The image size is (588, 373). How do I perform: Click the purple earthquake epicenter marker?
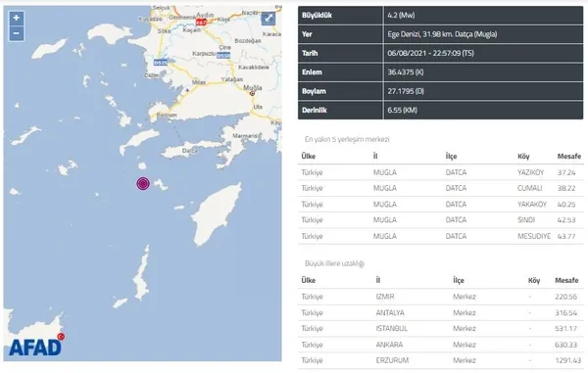click(x=143, y=183)
